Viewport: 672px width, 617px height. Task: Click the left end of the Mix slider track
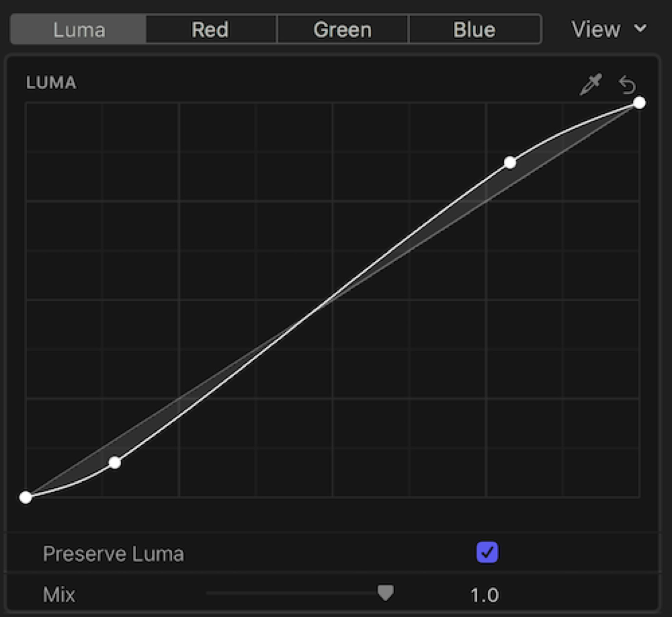(x=209, y=593)
